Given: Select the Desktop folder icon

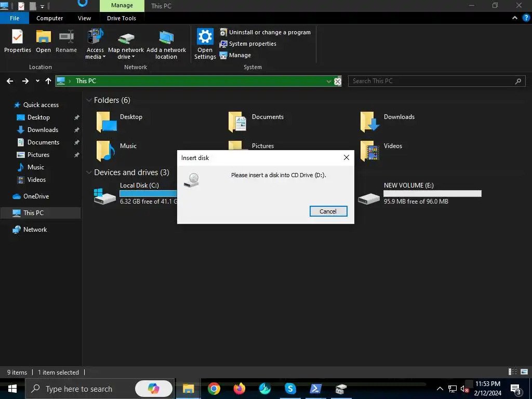Looking at the screenshot, I should pos(107,122).
